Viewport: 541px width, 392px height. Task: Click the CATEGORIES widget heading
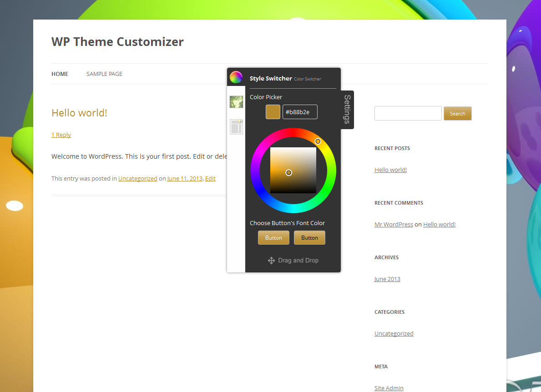389,312
